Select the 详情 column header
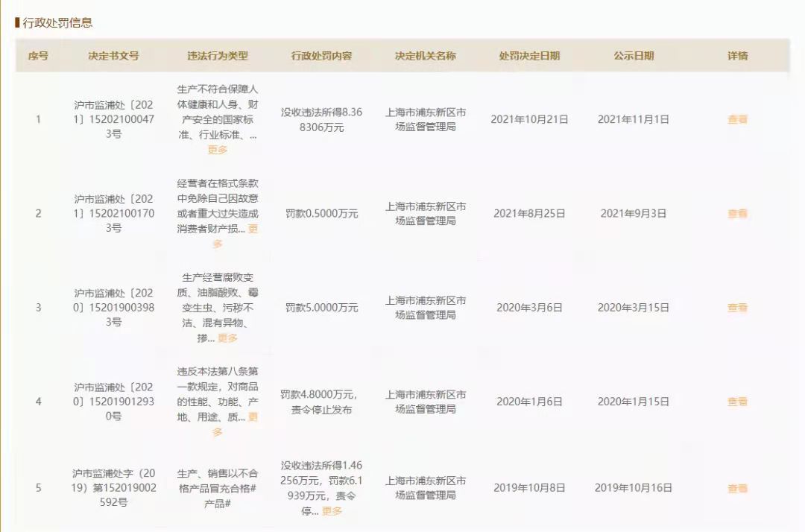The width and height of the screenshot is (805, 532). tap(737, 56)
